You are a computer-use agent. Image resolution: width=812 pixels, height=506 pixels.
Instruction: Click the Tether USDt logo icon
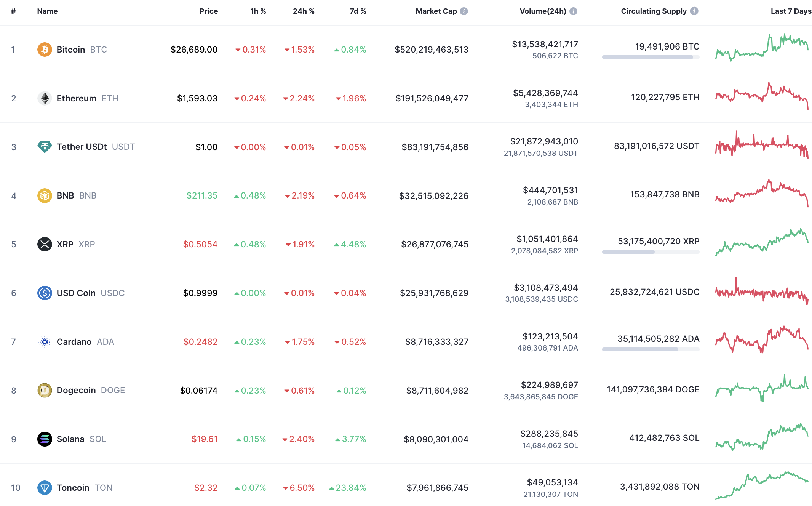point(45,147)
